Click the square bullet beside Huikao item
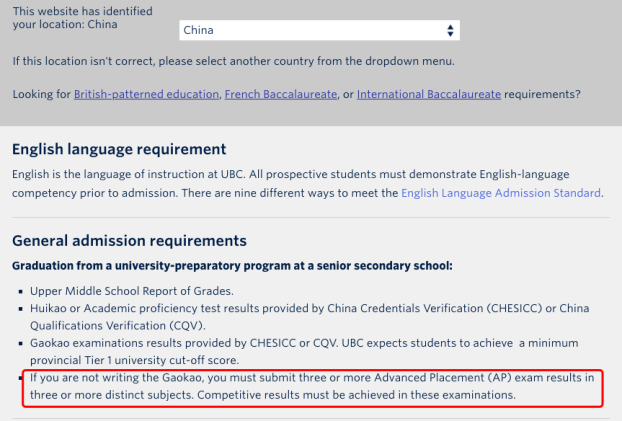 [21, 309]
